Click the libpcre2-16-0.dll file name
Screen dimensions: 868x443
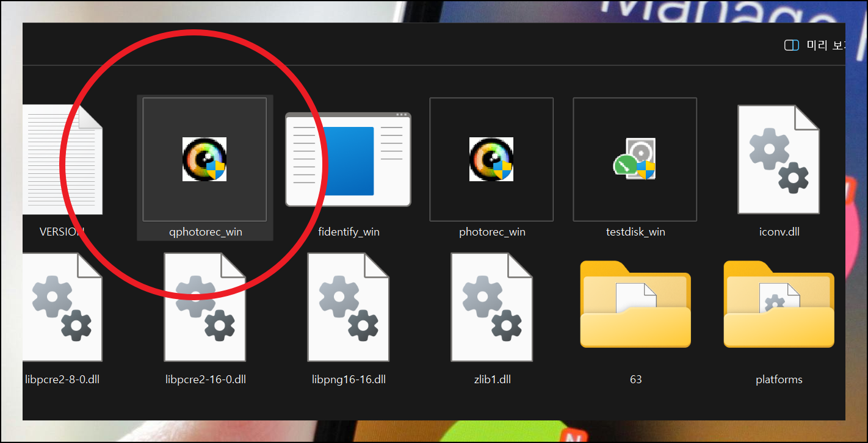(x=206, y=380)
